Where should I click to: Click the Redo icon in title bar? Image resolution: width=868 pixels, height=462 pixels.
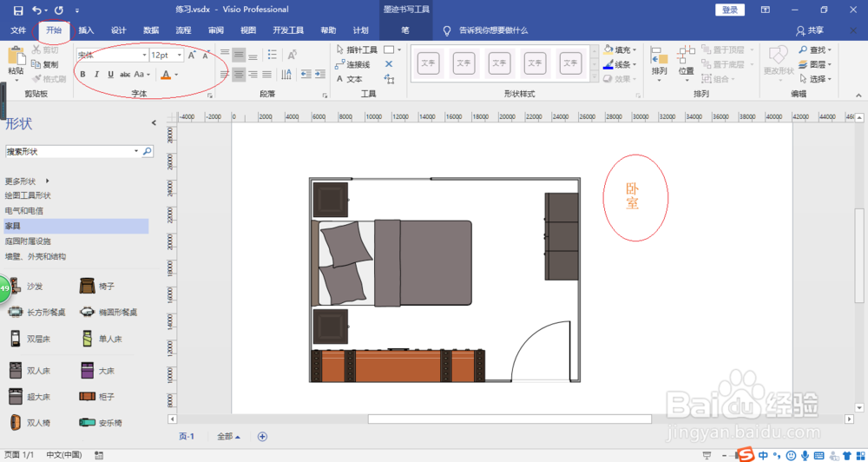pos(59,10)
